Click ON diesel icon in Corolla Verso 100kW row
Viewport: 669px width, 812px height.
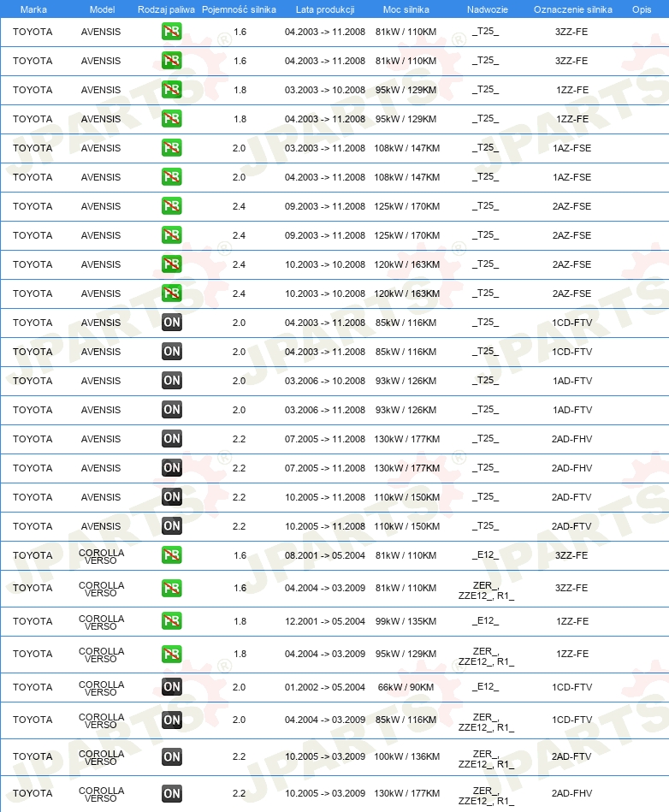pyautogui.click(x=171, y=756)
